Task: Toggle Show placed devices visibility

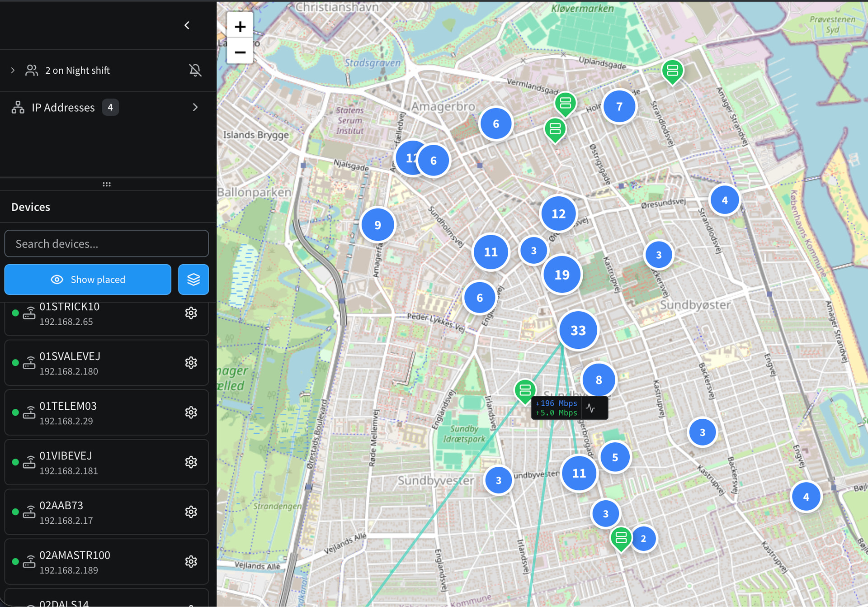Action: (88, 280)
